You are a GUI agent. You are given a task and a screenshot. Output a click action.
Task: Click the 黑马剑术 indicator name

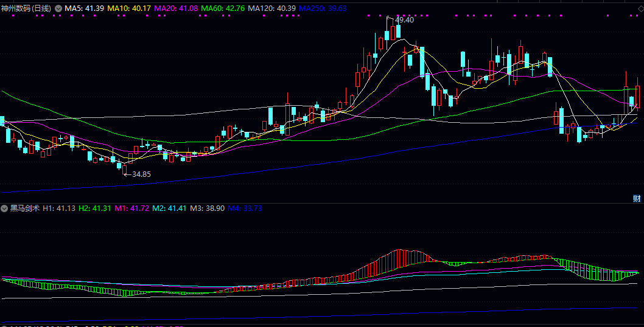(x=25, y=208)
